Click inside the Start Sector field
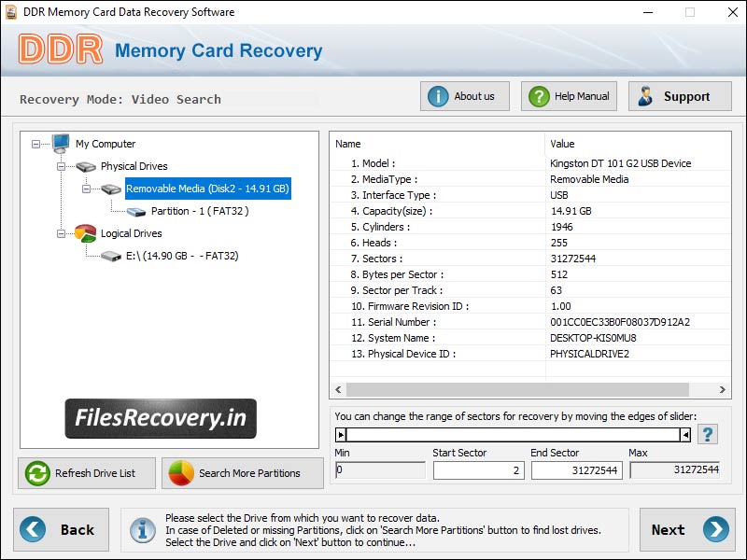The height and width of the screenshot is (560, 747). click(478, 469)
